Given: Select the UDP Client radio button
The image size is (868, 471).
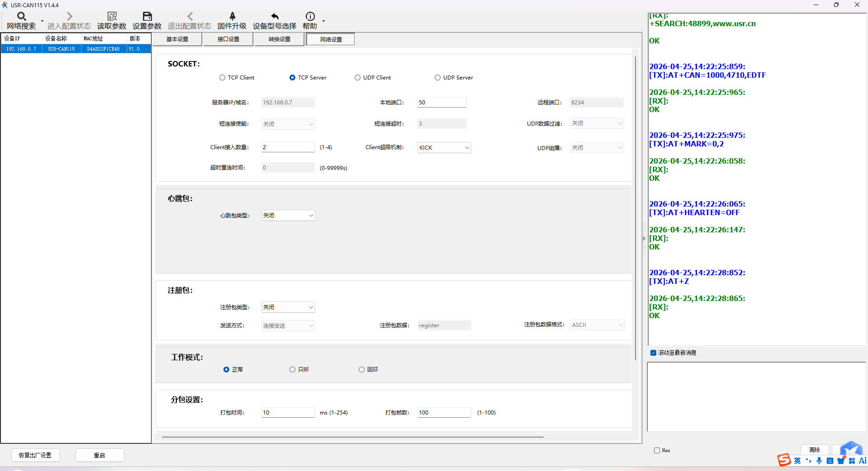Looking at the screenshot, I should [357, 78].
